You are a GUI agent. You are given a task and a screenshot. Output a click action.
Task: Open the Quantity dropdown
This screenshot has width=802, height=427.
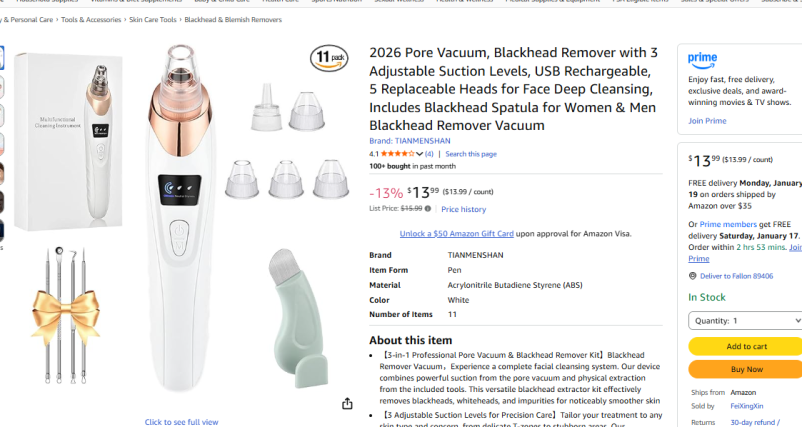[x=745, y=321]
